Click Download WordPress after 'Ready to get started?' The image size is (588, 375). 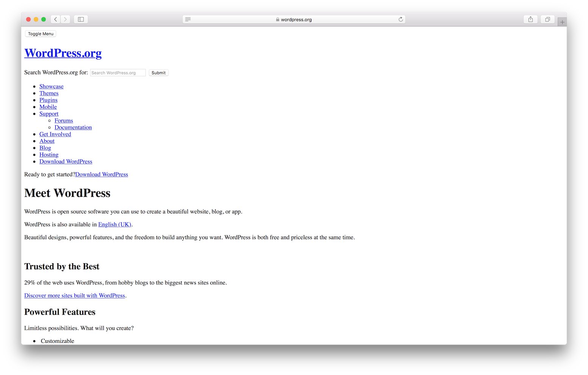click(102, 174)
